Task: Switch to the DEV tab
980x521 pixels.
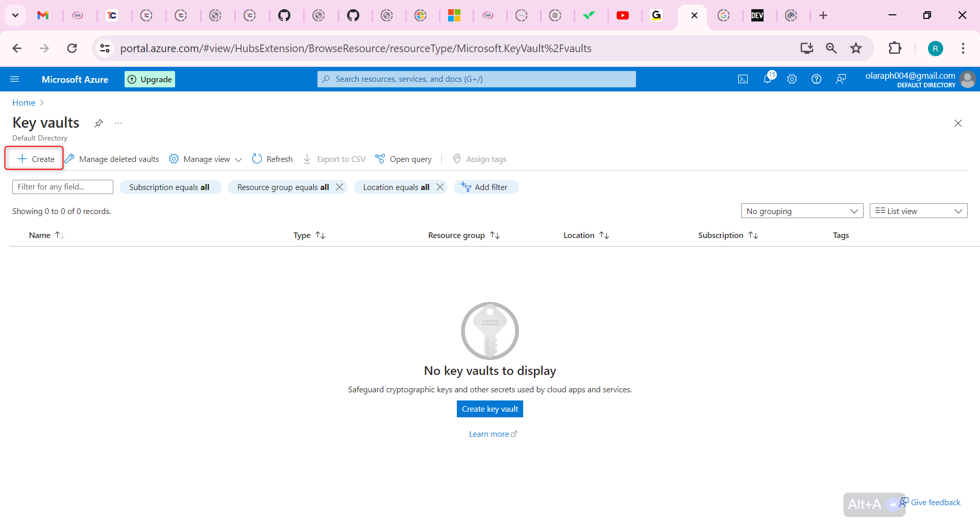Action: (757, 15)
